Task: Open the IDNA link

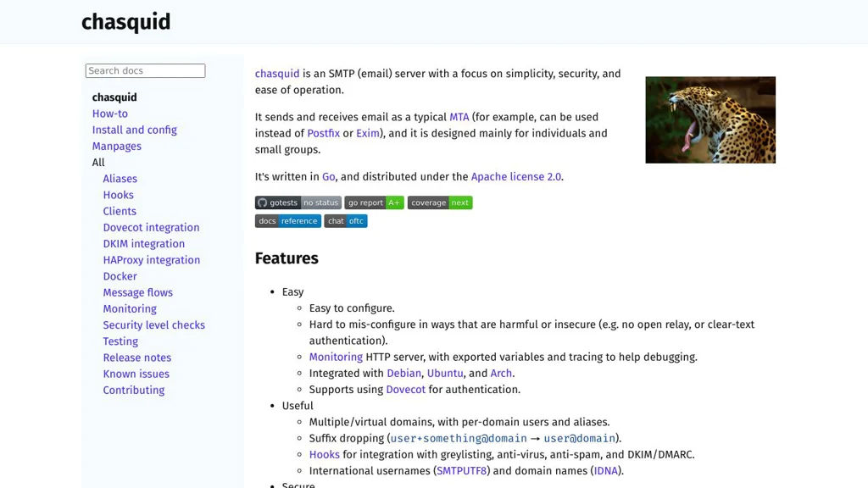Action: click(x=605, y=471)
